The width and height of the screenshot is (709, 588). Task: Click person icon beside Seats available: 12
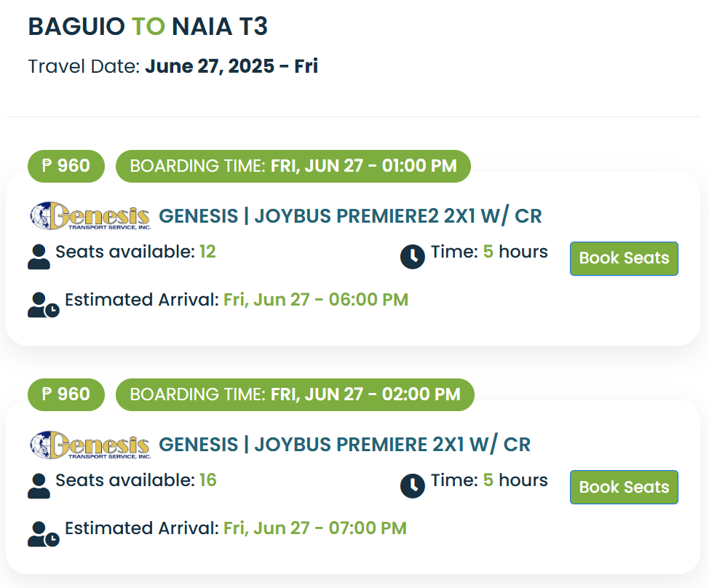coord(39,257)
